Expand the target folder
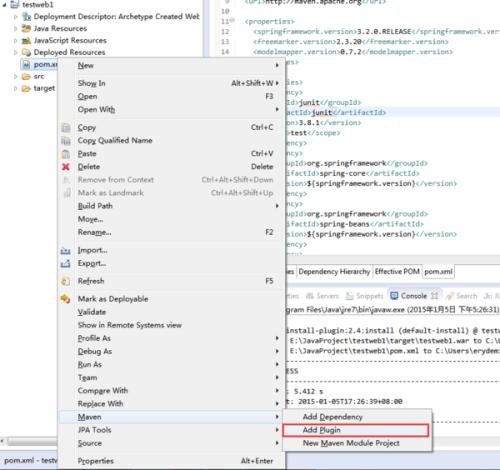 tap(16, 89)
